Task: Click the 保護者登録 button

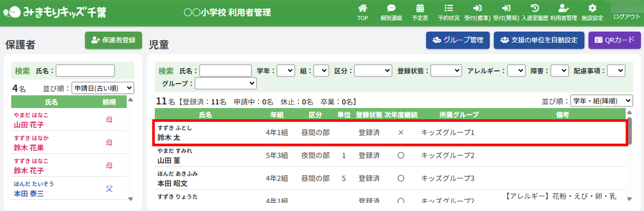Action: click(x=114, y=40)
